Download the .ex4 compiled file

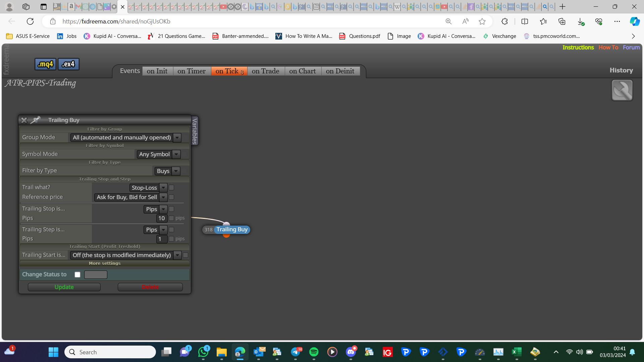tap(68, 64)
